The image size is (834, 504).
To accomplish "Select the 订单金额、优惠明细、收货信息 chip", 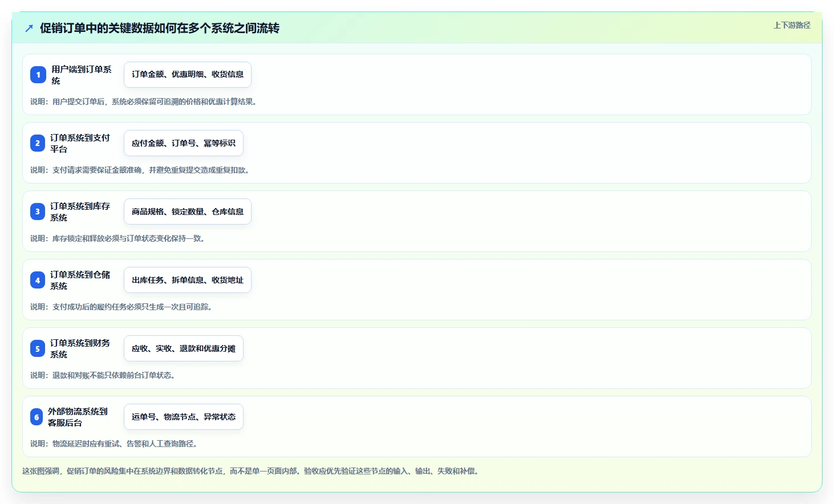I will click(x=188, y=75).
